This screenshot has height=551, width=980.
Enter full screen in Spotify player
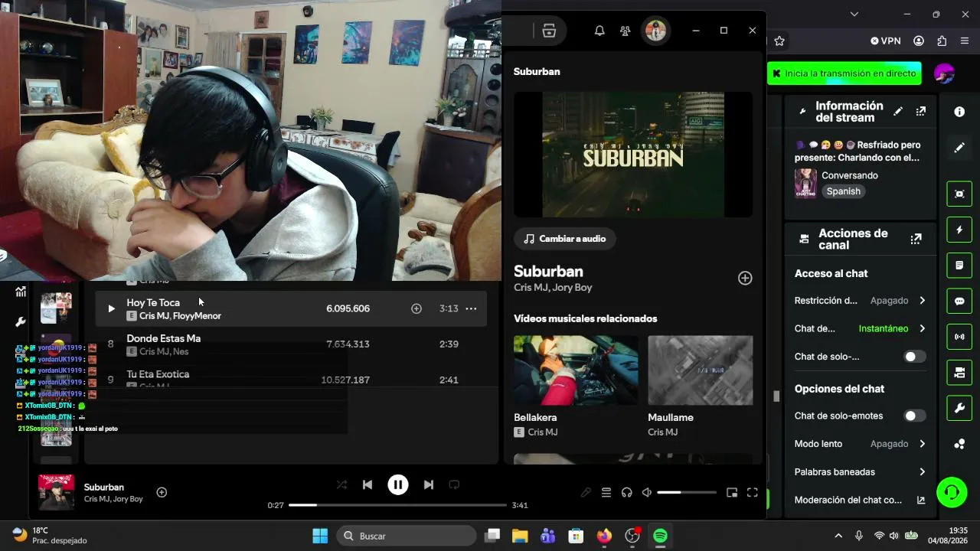point(753,493)
